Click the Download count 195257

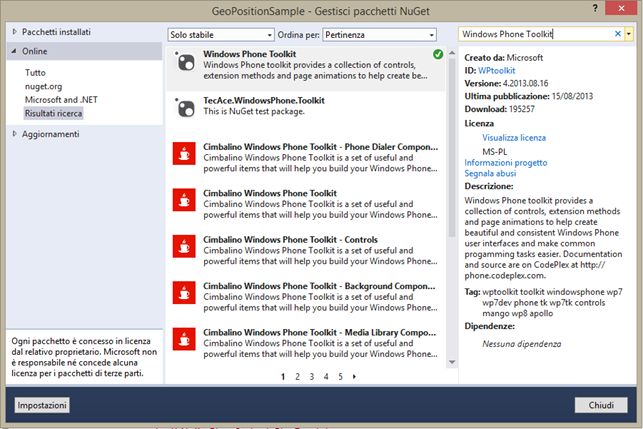522,109
